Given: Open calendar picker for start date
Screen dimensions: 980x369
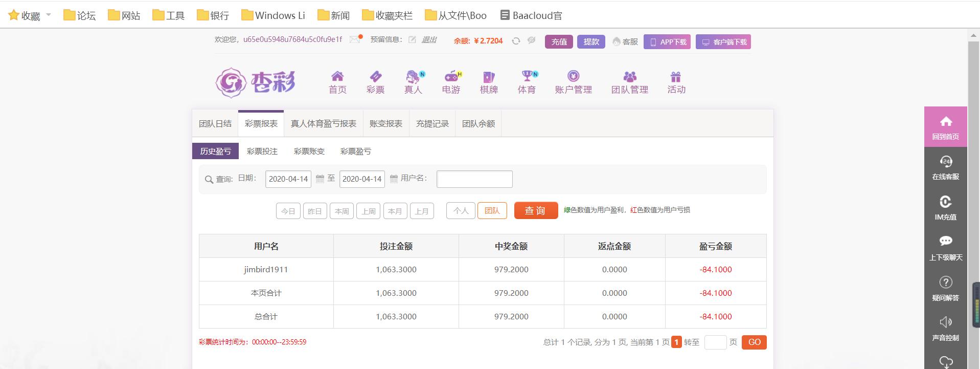Looking at the screenshot, I should click(320, 179).
